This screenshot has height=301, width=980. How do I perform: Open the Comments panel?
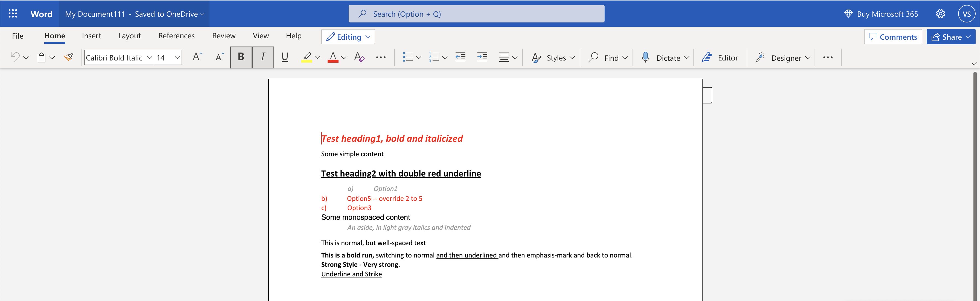(x=893, y=37)
